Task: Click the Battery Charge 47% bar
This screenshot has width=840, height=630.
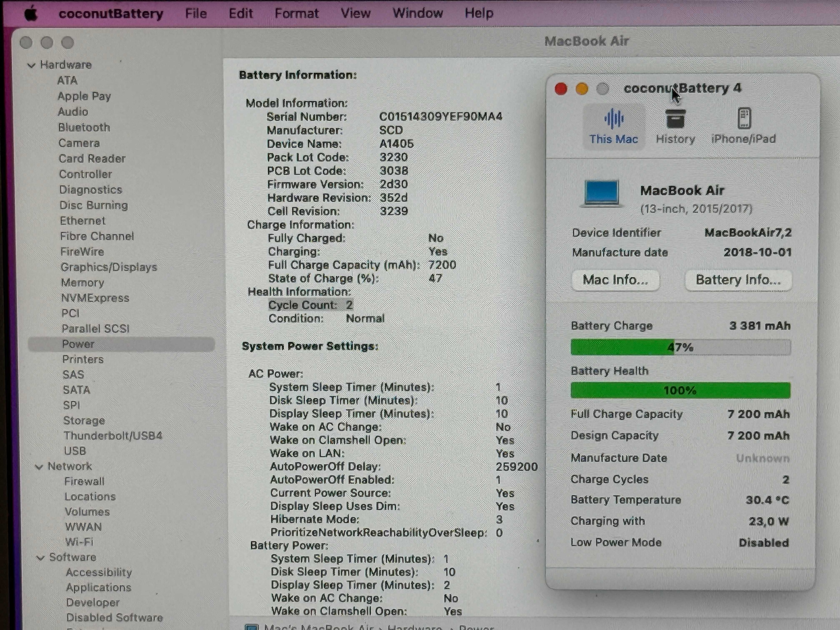Action: pos(680,347)
